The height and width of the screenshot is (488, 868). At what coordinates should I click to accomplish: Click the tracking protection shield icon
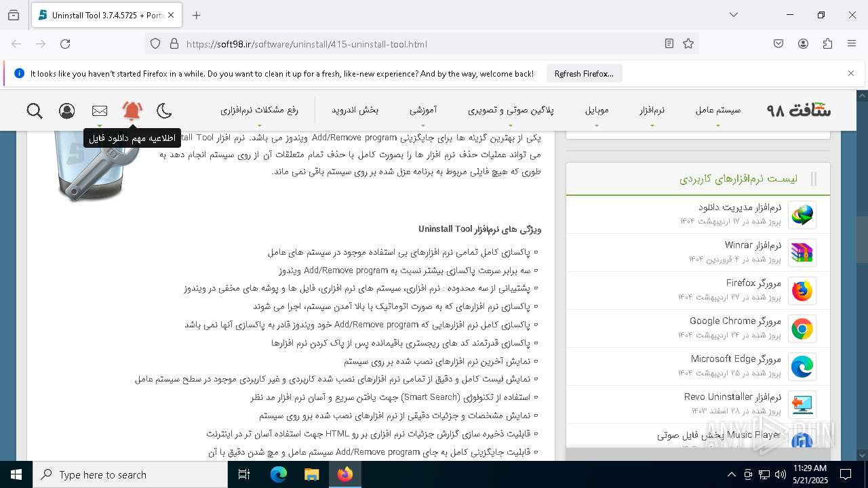[155, 43]
